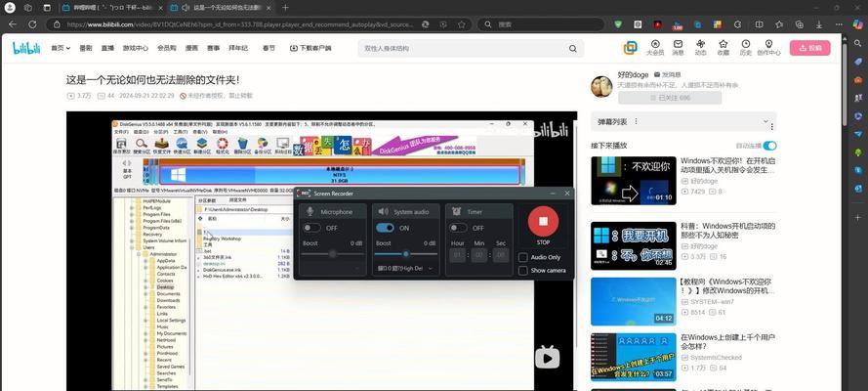Add a sidebar app with plus icon
This screenshot has width=868, height=391.
click(x=858, y=217)
